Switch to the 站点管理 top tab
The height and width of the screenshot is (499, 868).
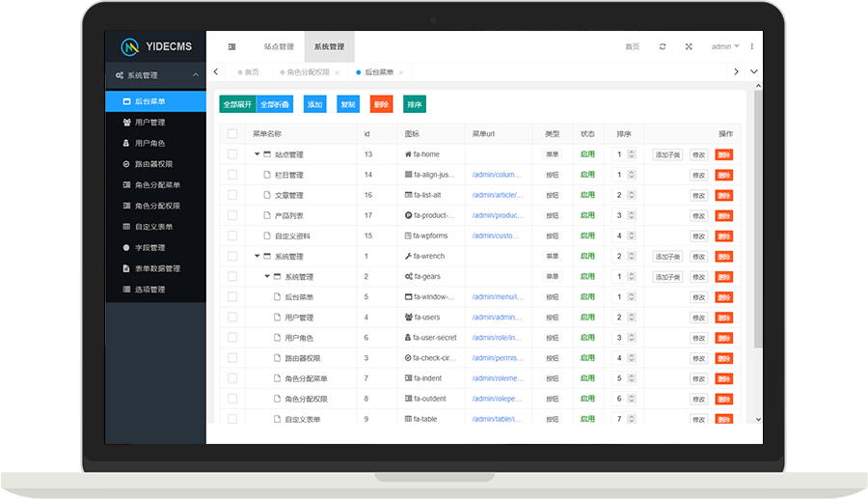click(x=279, y=46)
